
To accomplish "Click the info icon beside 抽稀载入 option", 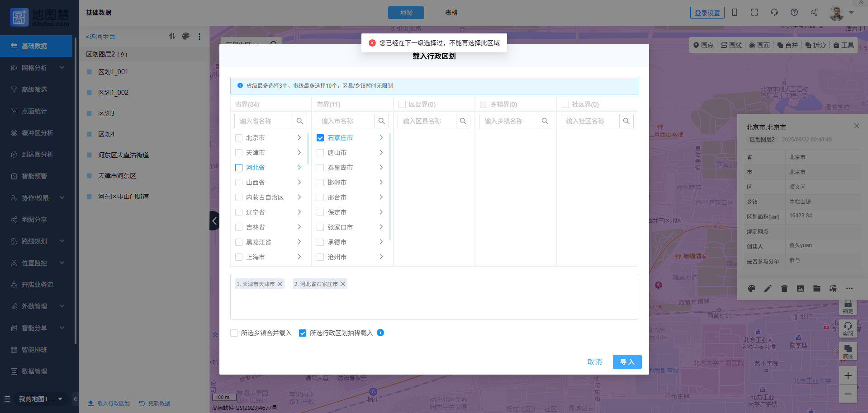I will [x=380, y=333].
